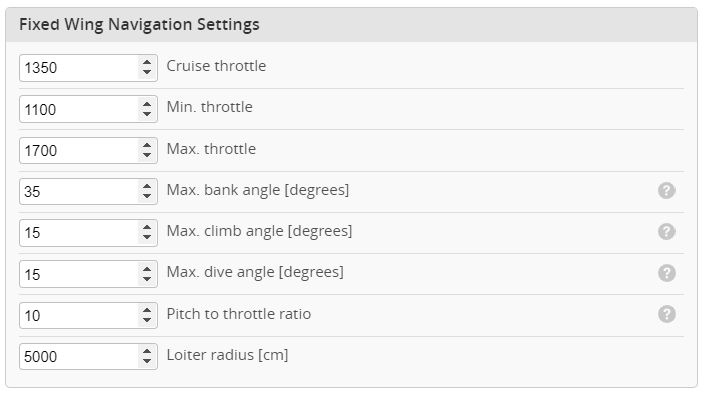Screen dimensions: 708x395
Task: Select the Min. throttle field showing 1100
Action: click(79, 109)
